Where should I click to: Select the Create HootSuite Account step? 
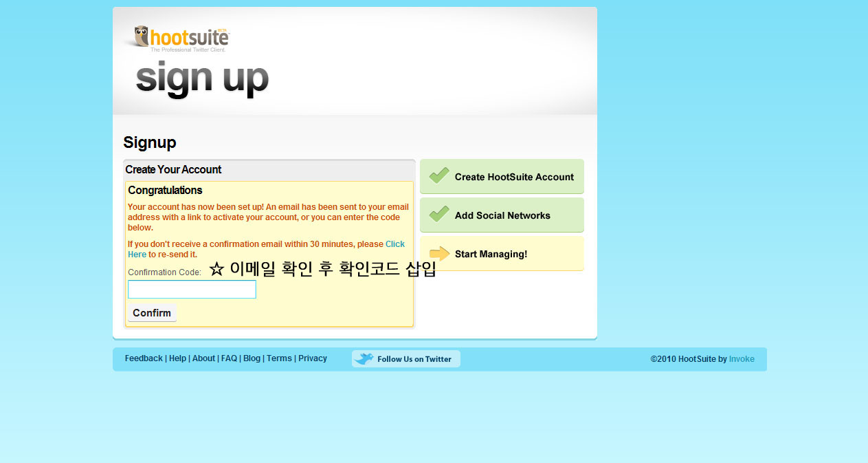click(502, 177)
